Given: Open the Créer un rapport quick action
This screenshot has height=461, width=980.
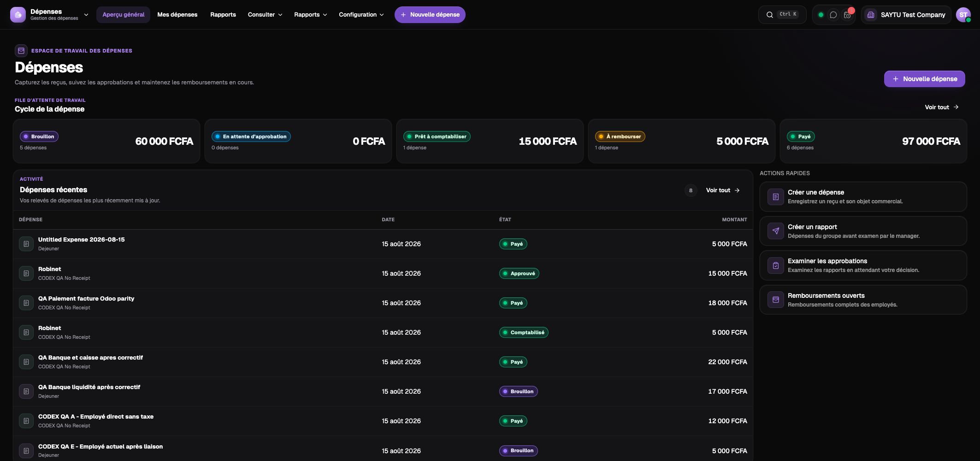Looking at the screenshot, I should click(x=863, y=231).
